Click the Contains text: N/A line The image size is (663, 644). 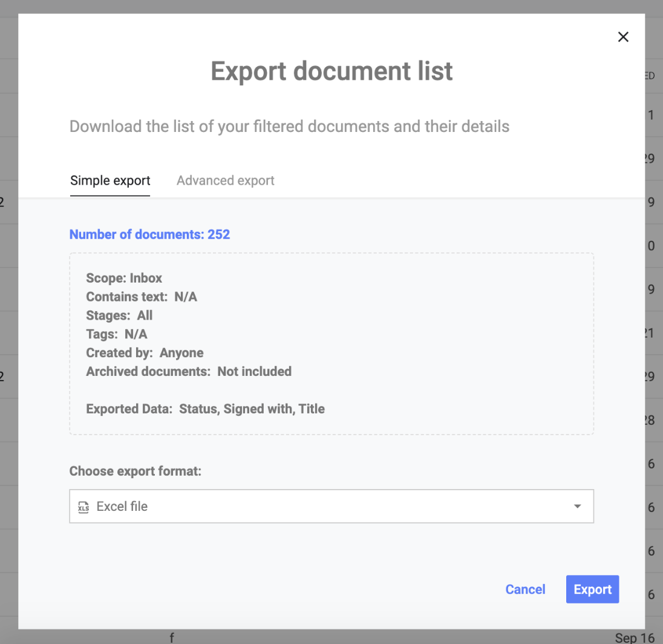pyautogui.click(x=142, y=297)
